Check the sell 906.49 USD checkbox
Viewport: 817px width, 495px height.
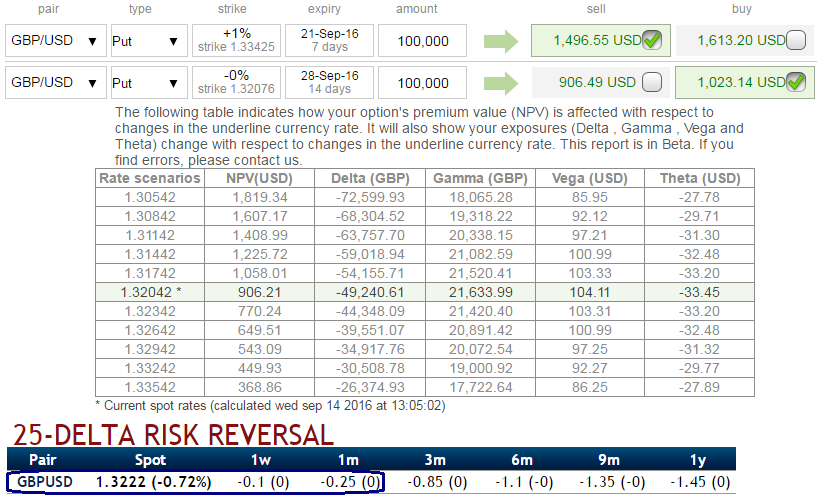652,82
